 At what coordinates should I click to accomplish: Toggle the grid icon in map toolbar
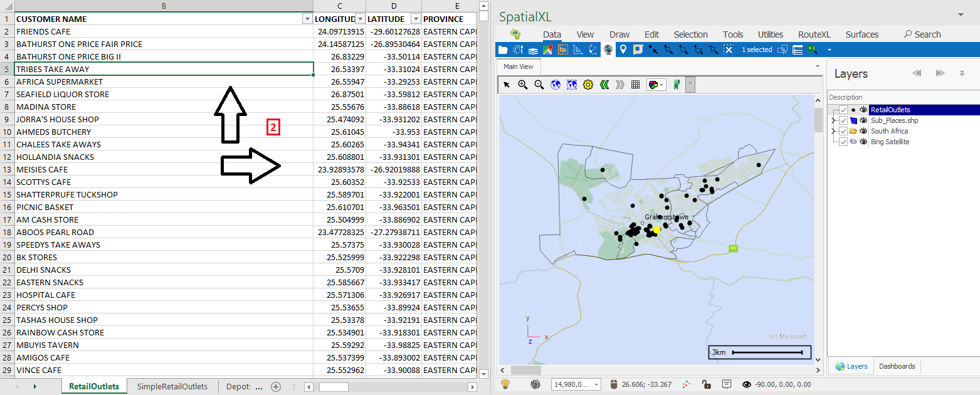coord(635,85)
